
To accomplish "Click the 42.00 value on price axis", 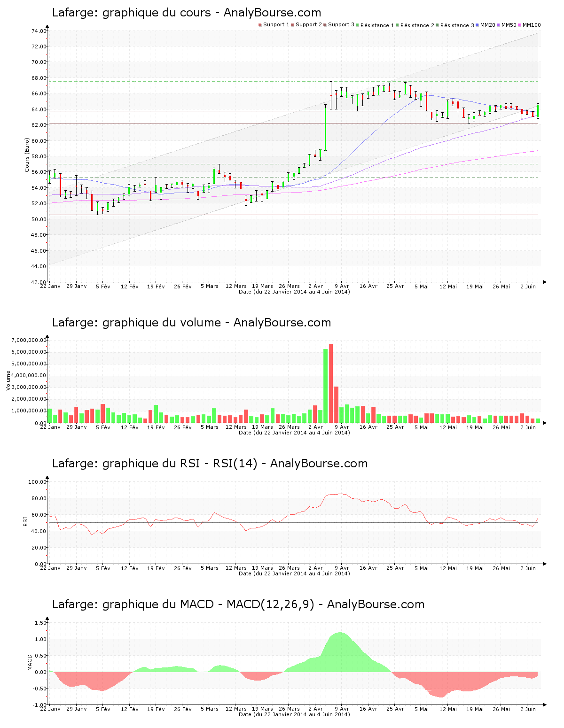I will 39,282.
